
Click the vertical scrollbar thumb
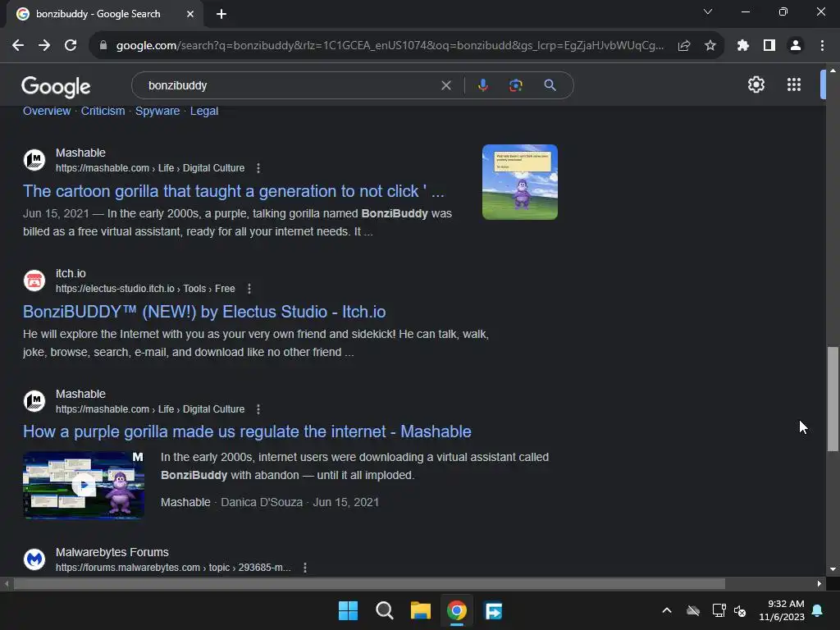(x=833, y=399)
